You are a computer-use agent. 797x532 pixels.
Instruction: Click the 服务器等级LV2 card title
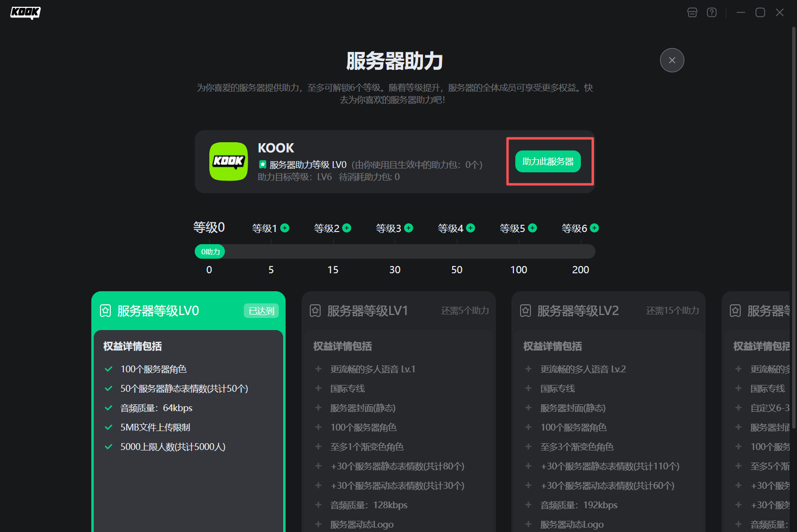578,311
